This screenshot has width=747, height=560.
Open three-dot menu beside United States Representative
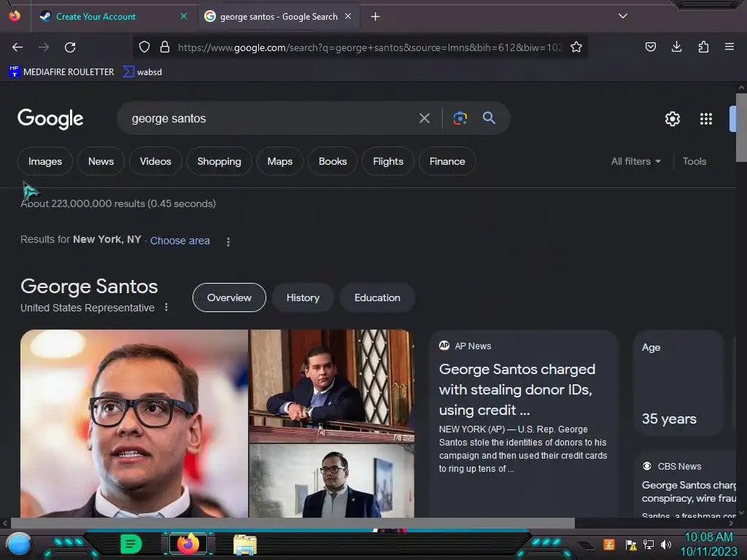tap(166, 307)
